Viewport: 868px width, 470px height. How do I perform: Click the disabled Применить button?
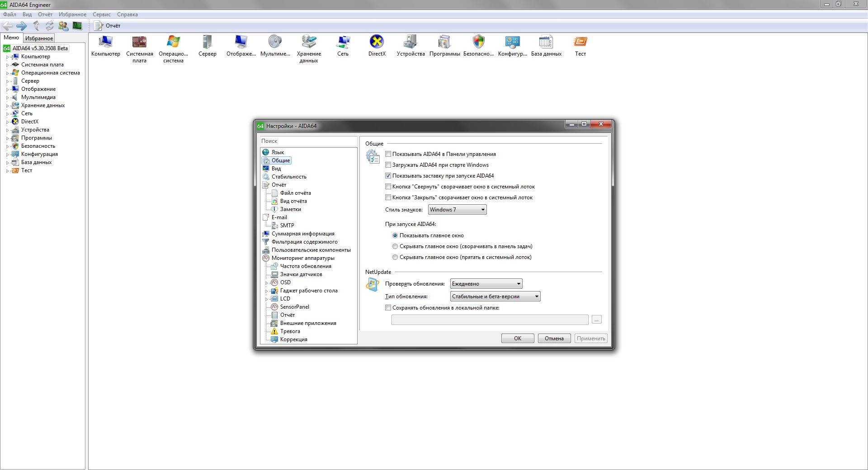591,338
